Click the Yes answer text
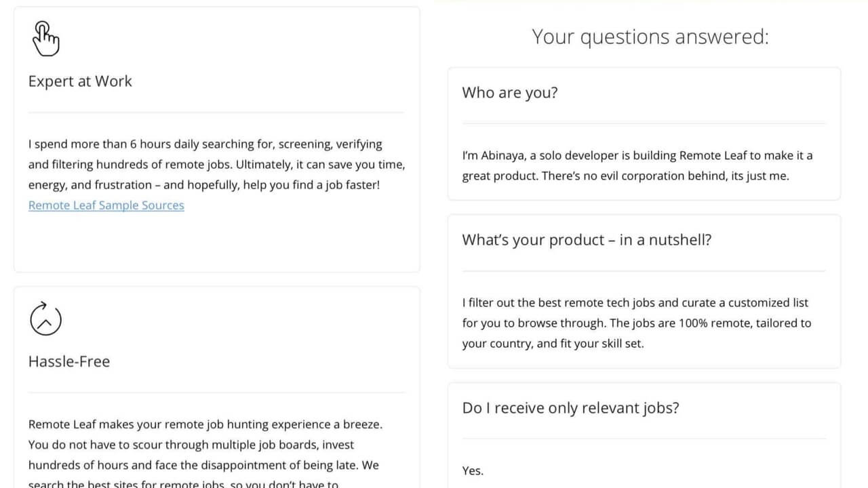 473,471
